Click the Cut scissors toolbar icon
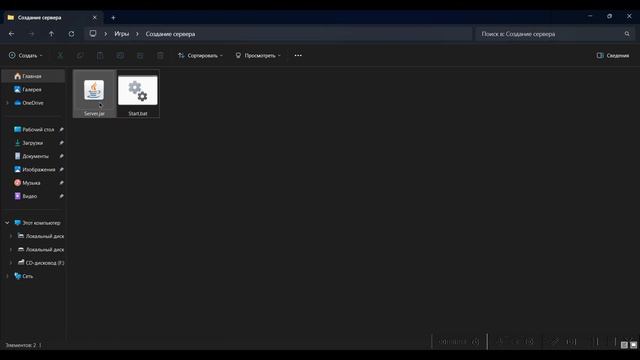 [60, 56]
